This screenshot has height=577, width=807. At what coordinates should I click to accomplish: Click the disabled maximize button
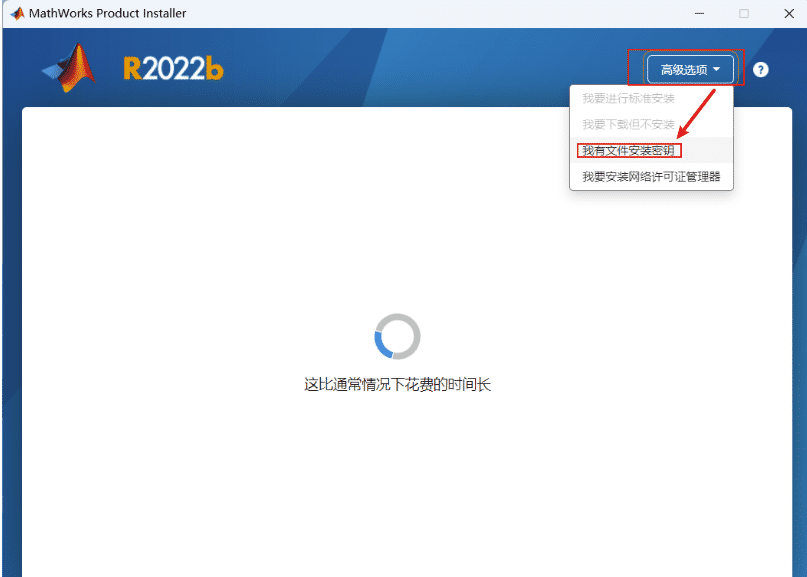(x=744, y=13)
